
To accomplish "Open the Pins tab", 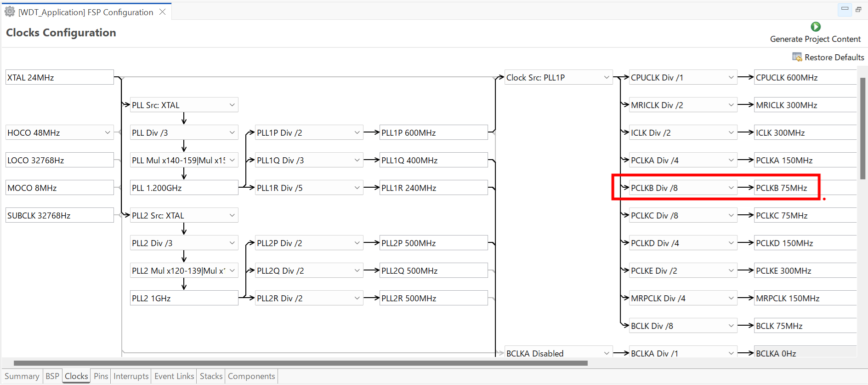I will pos(101,376).
